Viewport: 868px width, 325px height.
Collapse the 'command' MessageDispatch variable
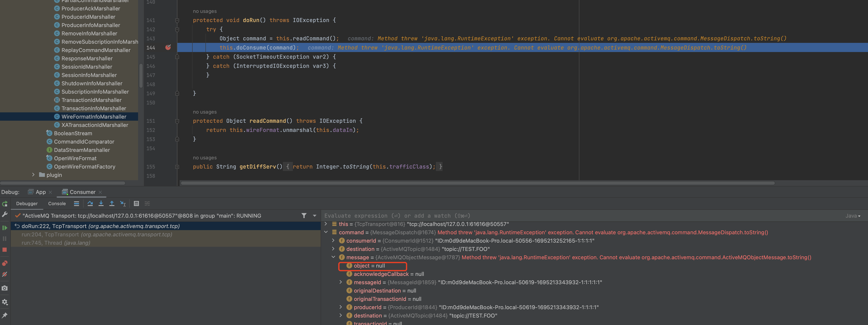326,232
